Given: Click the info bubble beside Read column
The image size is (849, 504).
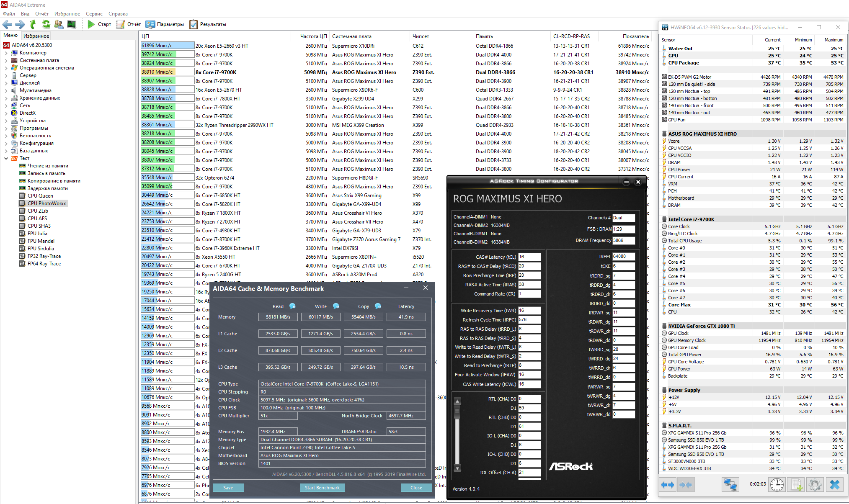Looking at the screenshot, I should pyautogui.click(x=292, y=306).
